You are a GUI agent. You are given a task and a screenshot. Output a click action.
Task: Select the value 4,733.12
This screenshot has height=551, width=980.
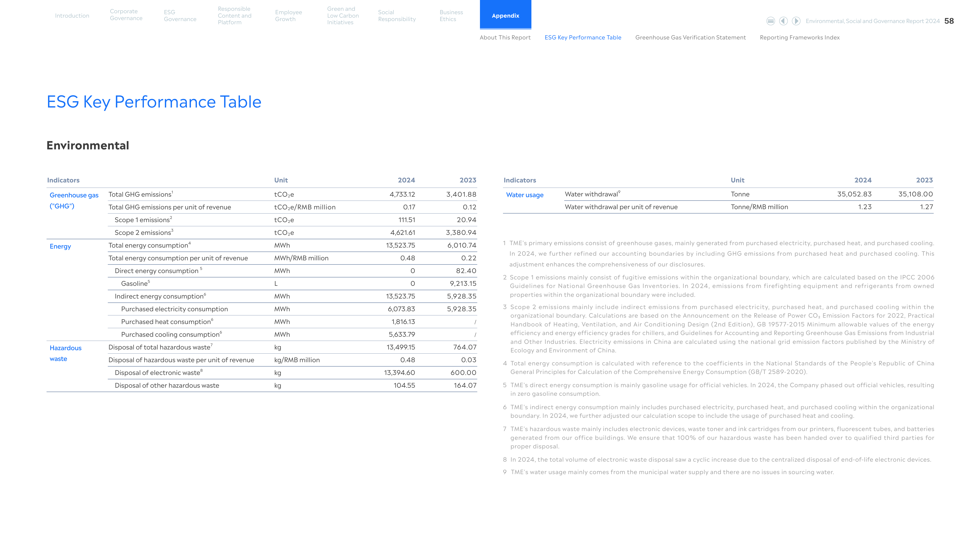pos(402,194)
